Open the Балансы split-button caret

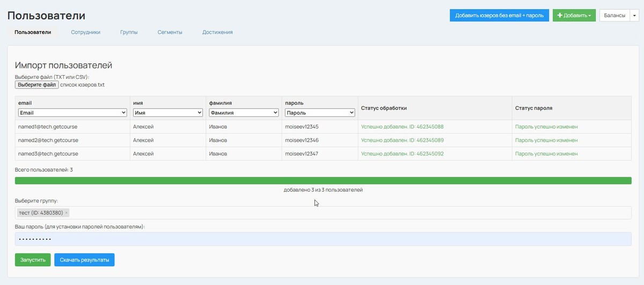(x=635, y=16)
